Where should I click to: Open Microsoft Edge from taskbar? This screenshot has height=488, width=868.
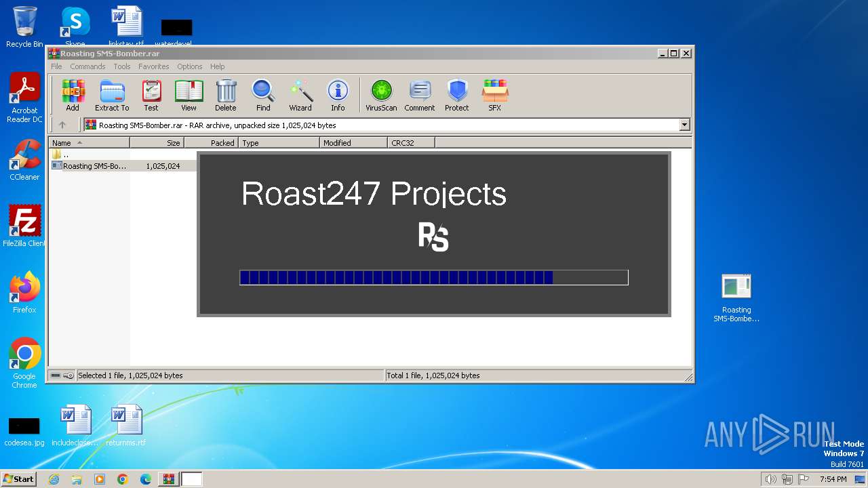click(146, 479)
